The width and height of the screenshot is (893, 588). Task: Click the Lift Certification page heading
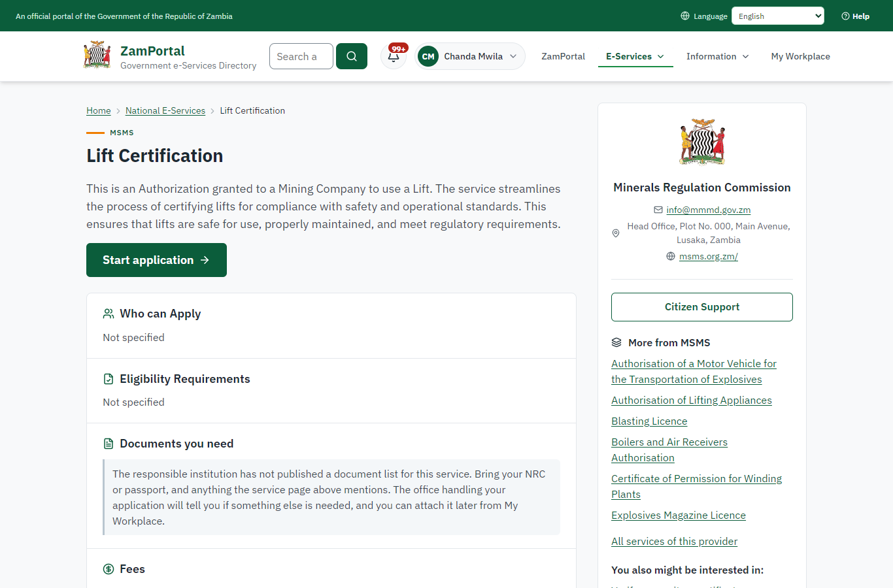coord(155,155)
